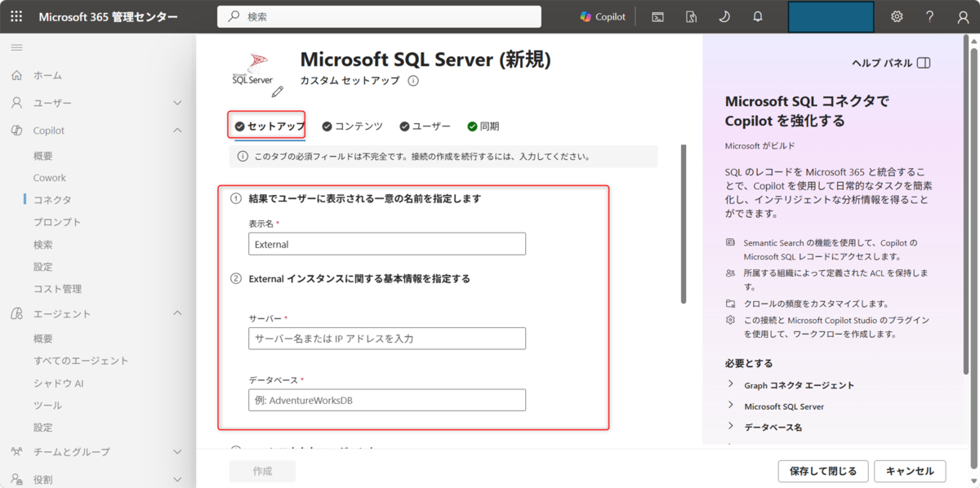
Task: Open すべてのエージェント in the sidebar
Action: [81, 361]
